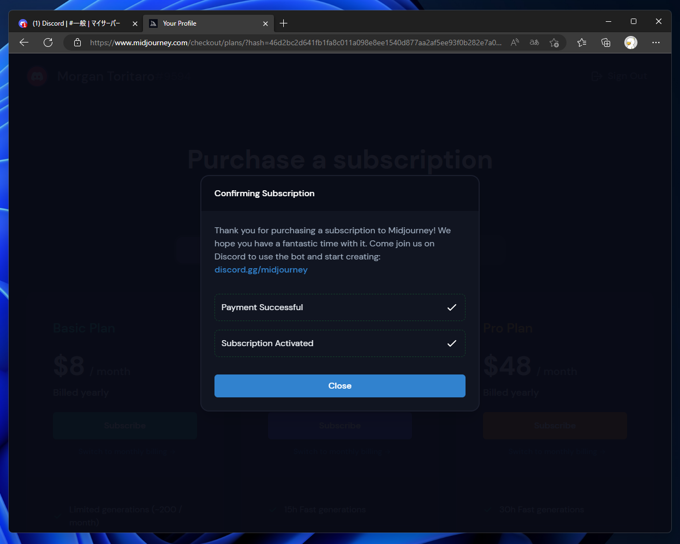Image resolution: width=680 pixels, height=544 pixels.
Task: Open Settings and more menu
Action: (656, 43)
